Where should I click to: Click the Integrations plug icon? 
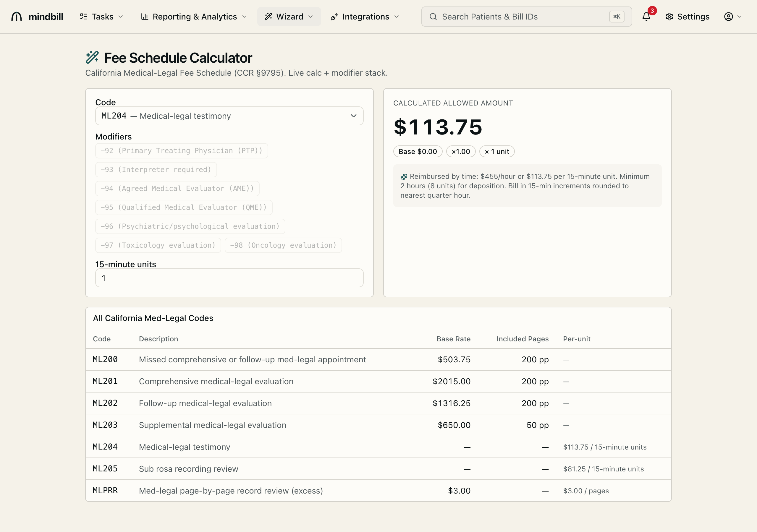point(334,17)
